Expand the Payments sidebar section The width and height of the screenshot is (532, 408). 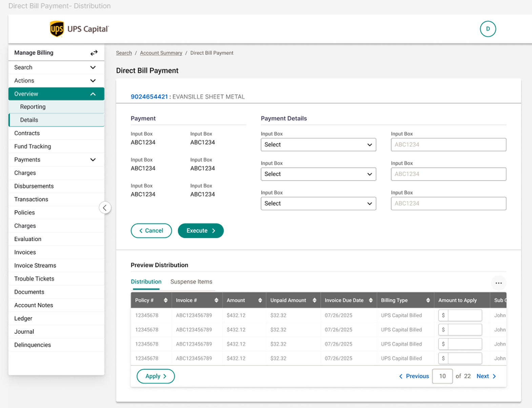click(x=56, y=160)
